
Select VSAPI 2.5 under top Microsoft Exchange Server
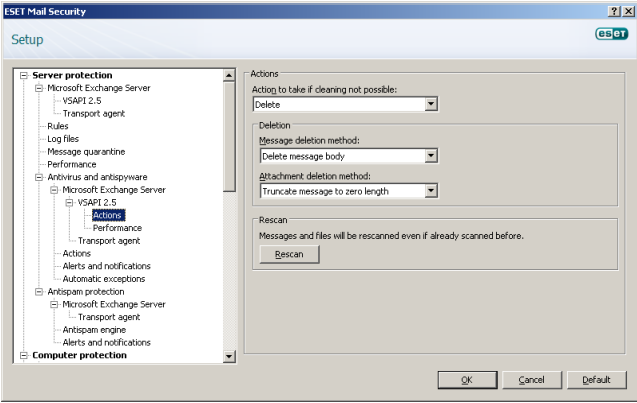[x=82, y=101]
